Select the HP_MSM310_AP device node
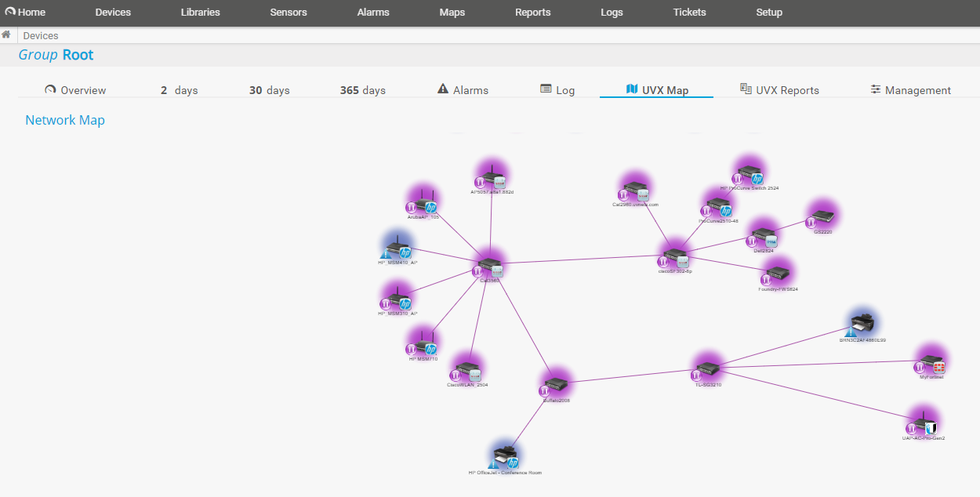The image size is (980, 497). pyautogui.click(x=397, y=298)
